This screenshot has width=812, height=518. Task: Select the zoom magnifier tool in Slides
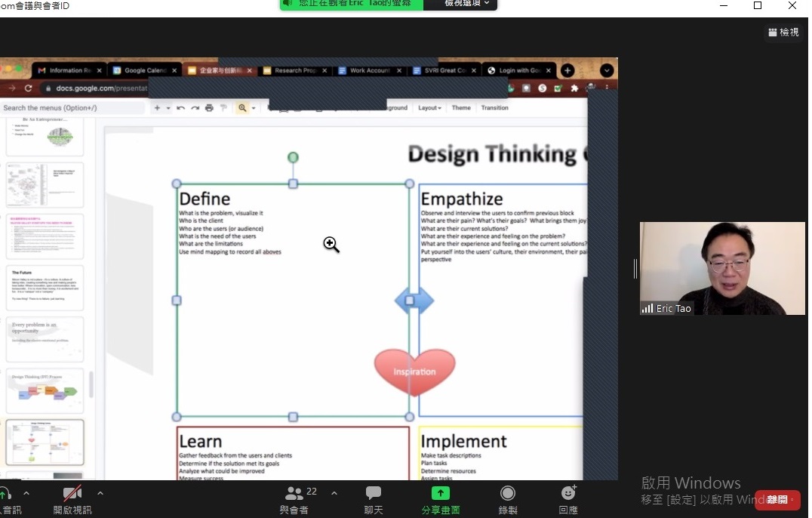pyautogui.click(x=242, y=108)
